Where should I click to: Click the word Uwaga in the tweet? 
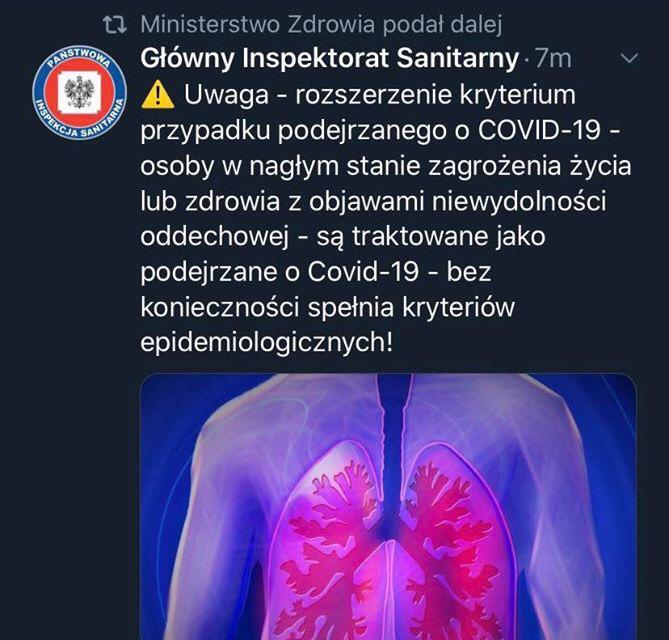(x=226, y=95)
